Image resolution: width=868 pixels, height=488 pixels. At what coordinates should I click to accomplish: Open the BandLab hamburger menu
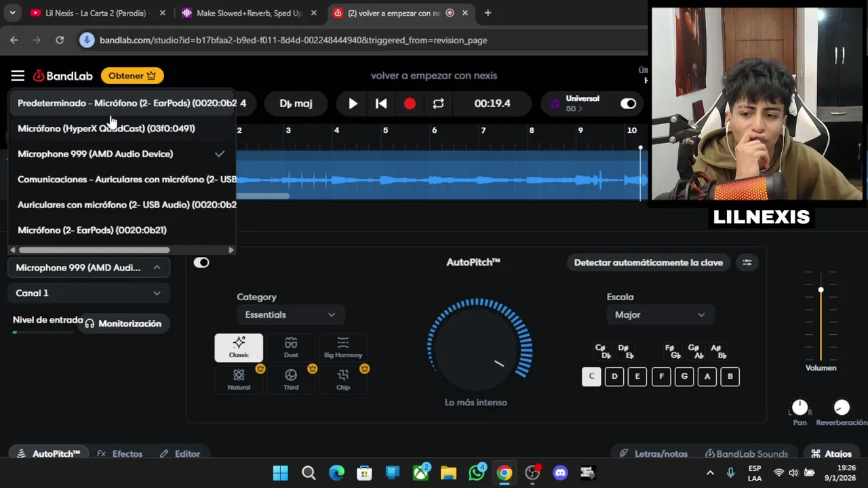click(18, 76)
